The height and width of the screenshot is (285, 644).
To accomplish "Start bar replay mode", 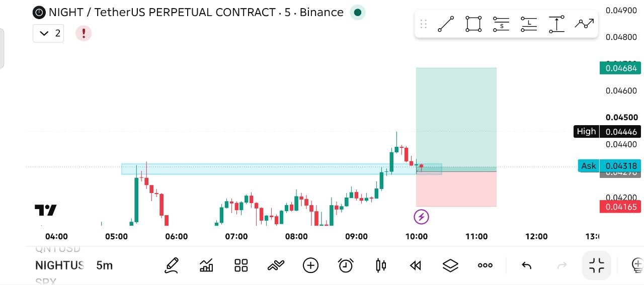I will [416, 265].
